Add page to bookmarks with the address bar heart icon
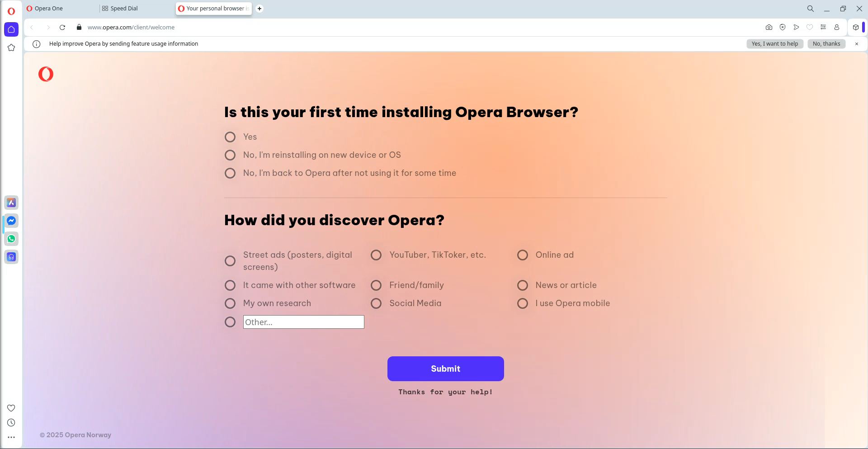 pos(810,27)
